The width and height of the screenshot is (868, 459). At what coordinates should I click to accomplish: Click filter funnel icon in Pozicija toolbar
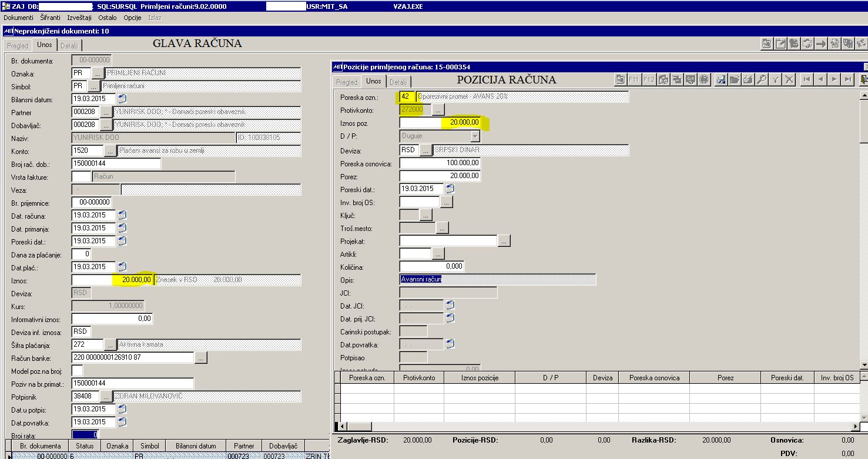[776, 80]
